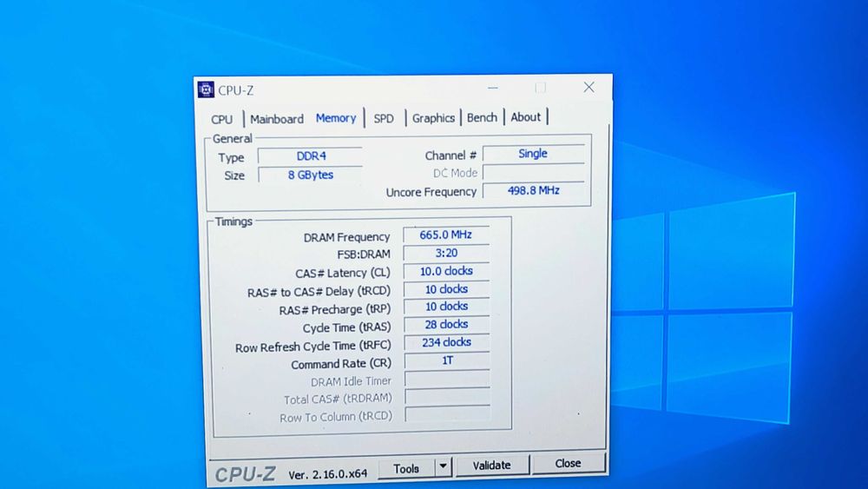Click the Ver. 2.16.0.x64 version text
The width and height of the screenshot is (868, 489).
[x=328, y=474]
